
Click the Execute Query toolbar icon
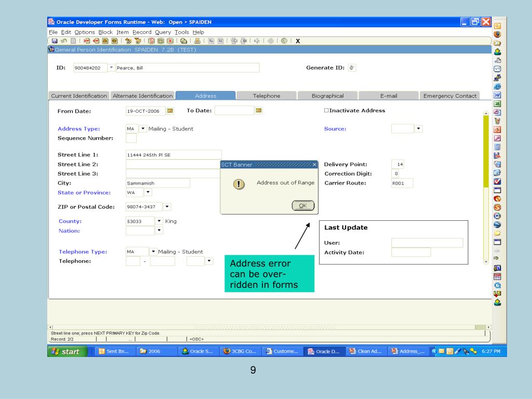pyautogui.click(x=161, y=41)
